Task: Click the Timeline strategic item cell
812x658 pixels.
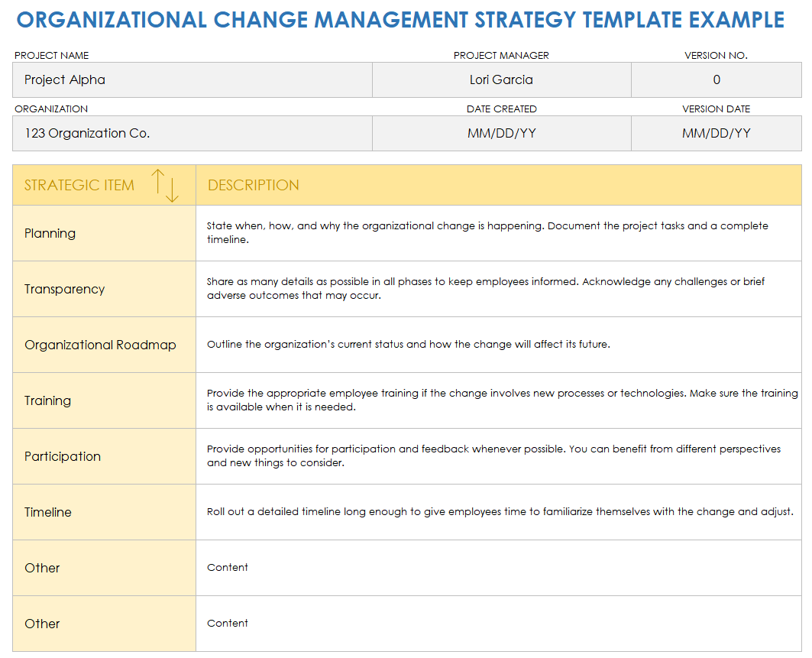Action: click(x=104, y=512)
